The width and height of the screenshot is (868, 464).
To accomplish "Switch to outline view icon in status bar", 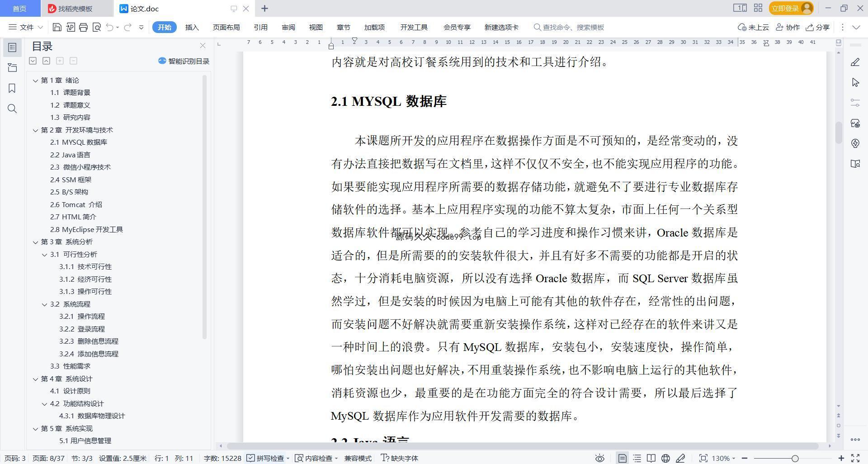I will (x=637, y=458).
